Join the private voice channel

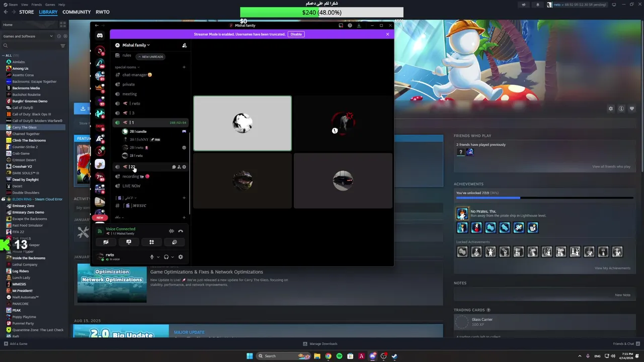(x=128, y=84)
